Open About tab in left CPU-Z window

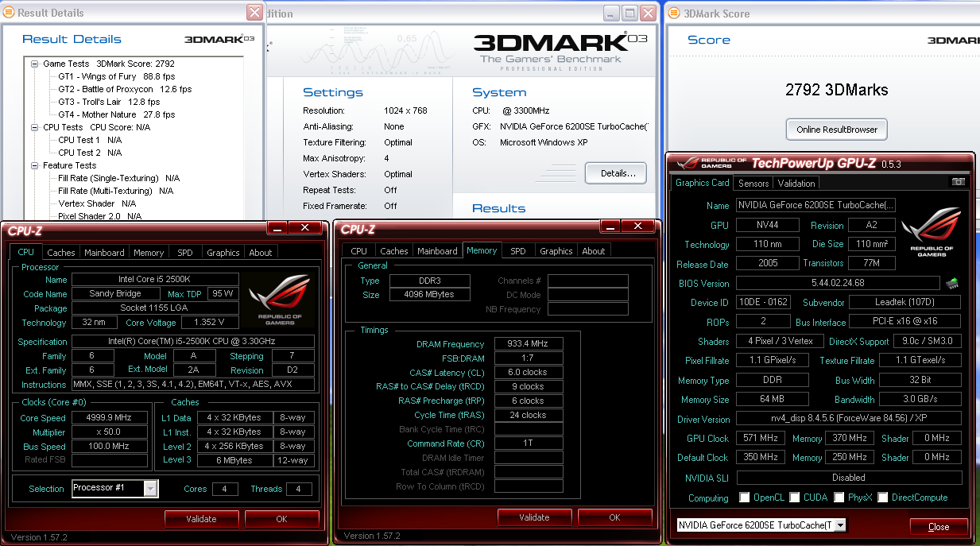pos(261,253)
